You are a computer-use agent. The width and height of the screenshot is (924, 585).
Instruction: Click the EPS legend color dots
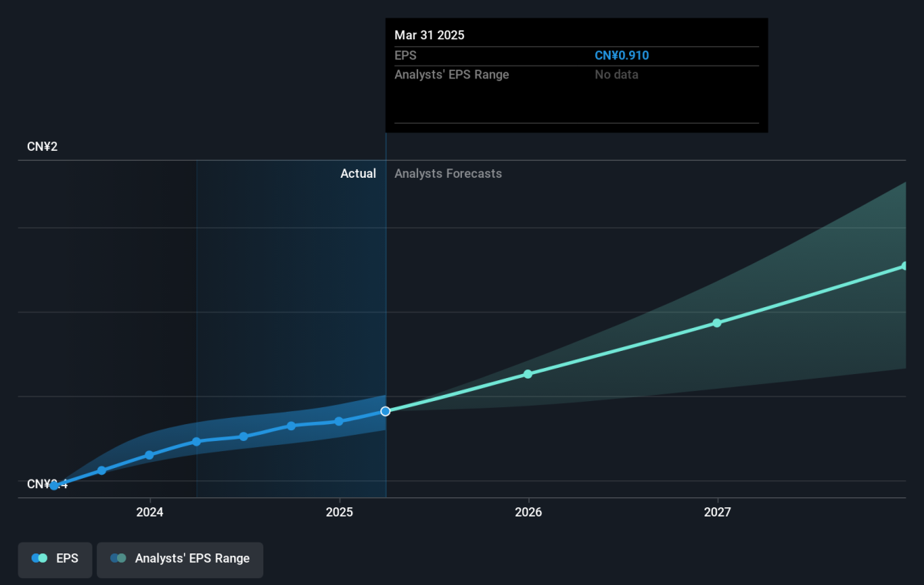[x=39, y=559]
